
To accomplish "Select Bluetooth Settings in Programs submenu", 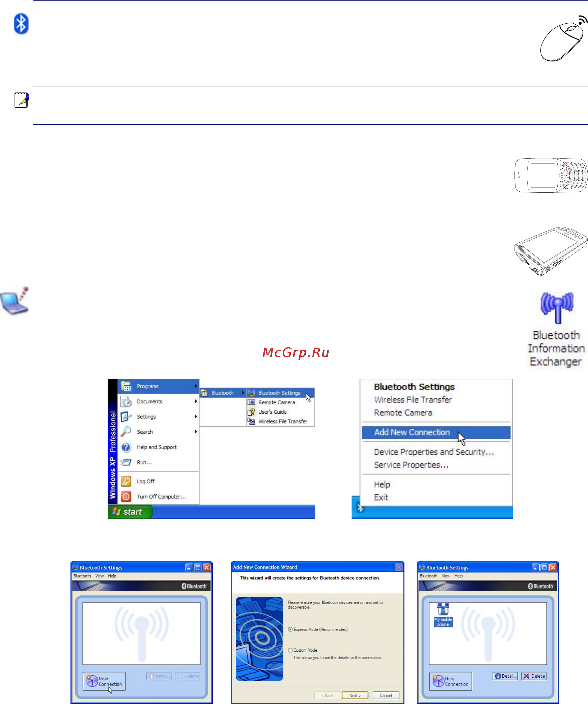I will pyautogui.click(x=280, y=393).
